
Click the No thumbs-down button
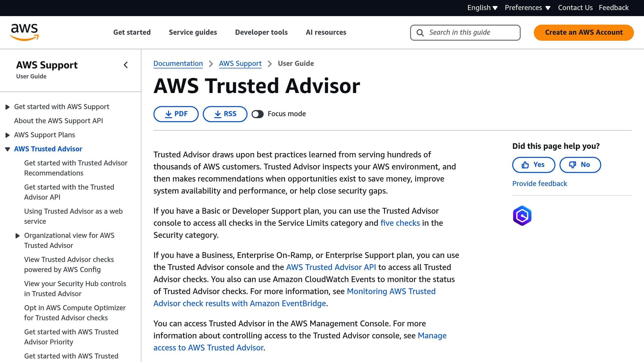point(580,165)
